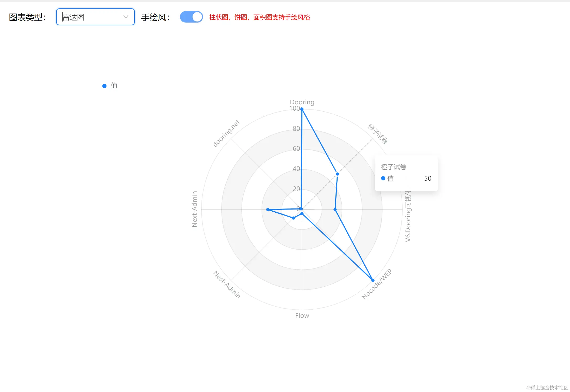Click the V6.Dooring可视化 data point

click(335, 210)
